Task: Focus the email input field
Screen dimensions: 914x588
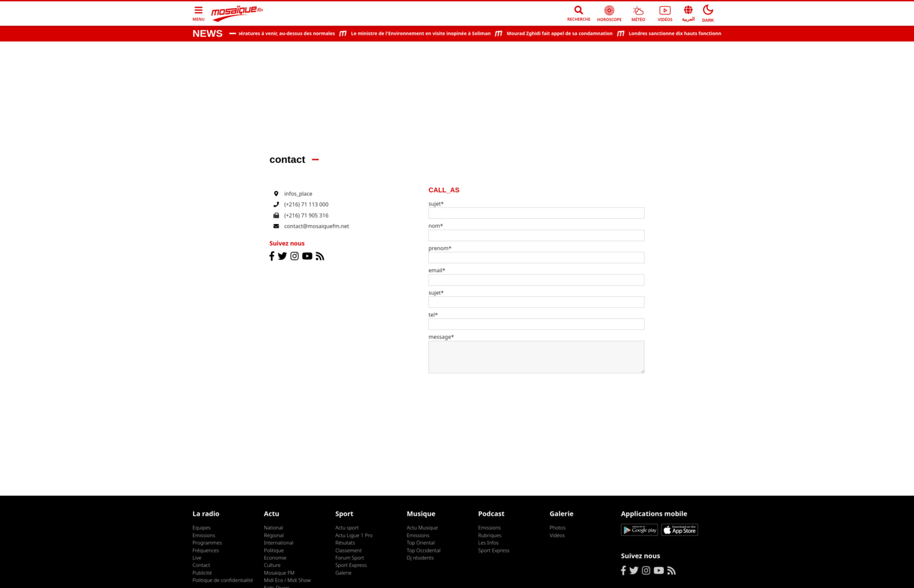Action: [x=536, y=280]
